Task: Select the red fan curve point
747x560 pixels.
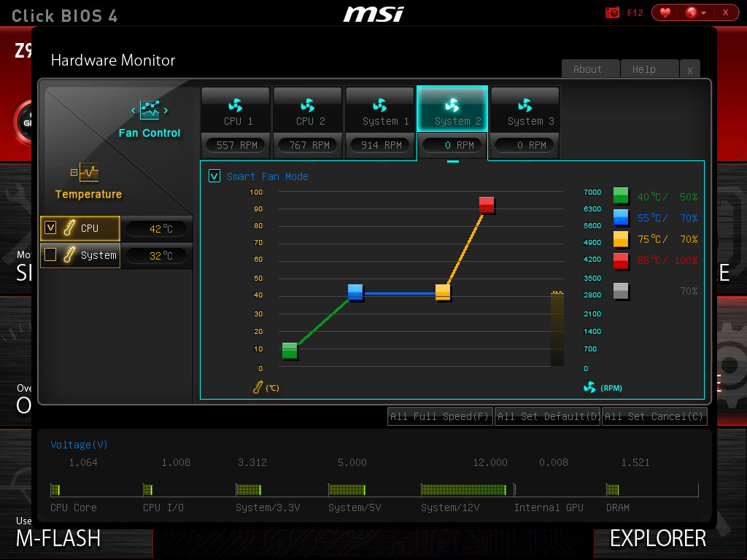Action: point(487,205)
